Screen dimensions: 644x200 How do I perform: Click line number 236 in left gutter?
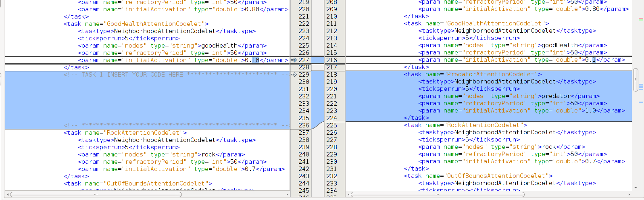pyautogui.click(x=304, y=125)
